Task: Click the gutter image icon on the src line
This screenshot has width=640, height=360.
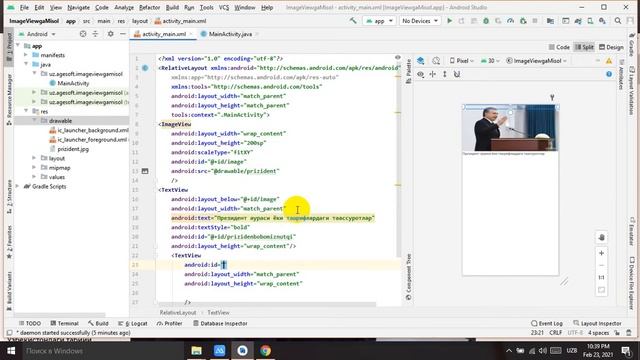Action: click(145, 171)
